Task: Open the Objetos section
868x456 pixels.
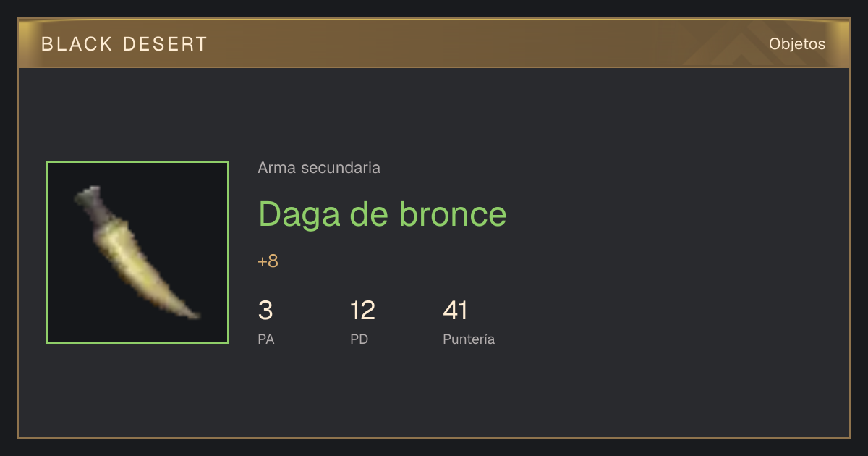Action: click(x=797, y=44)
